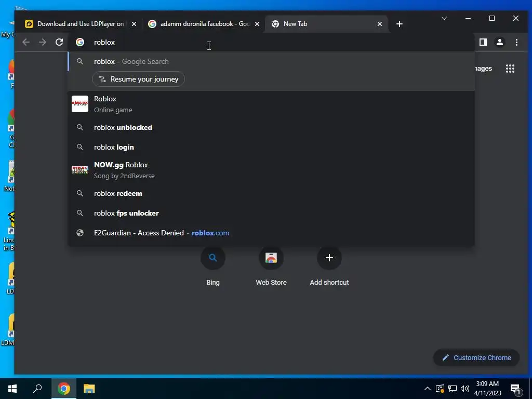
Task: Open Windows taskbar search
Action: (x=37, y=389)
